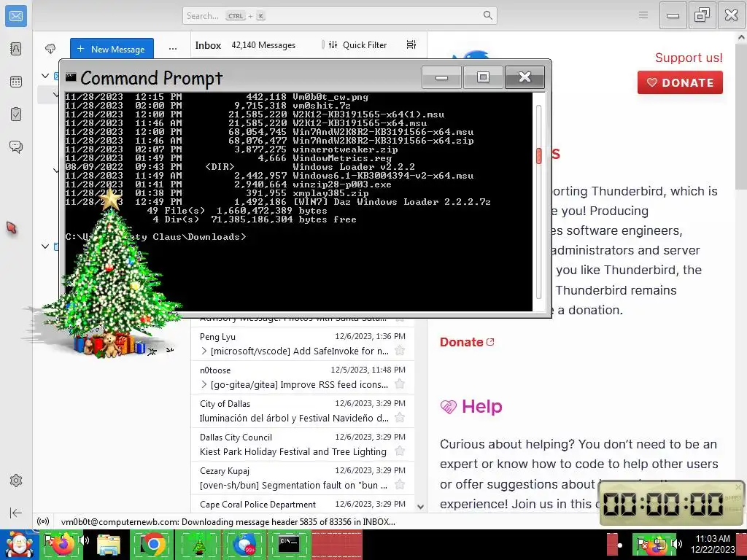Star the Cezary Kupaj bun message
747x560 pixels.
400,485
